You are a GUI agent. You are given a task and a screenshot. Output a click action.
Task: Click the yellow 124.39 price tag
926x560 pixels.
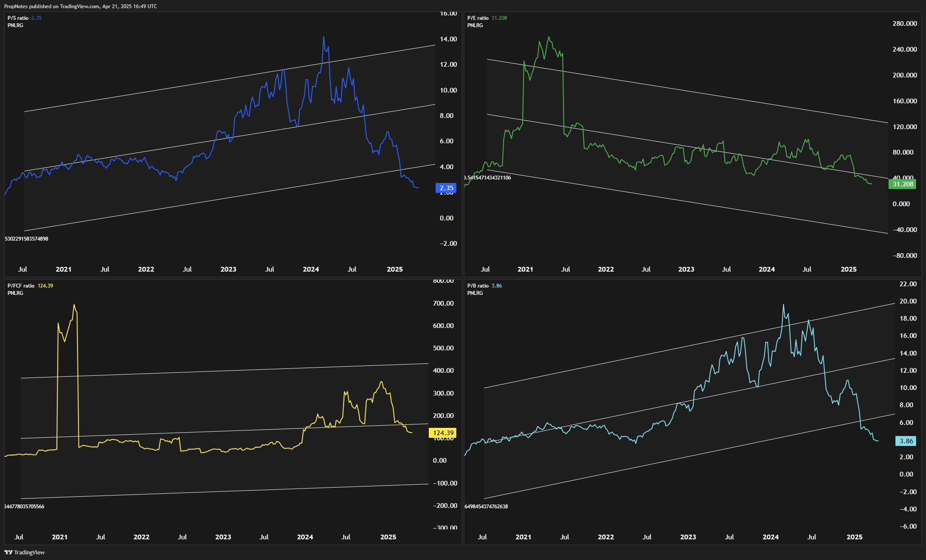coord(443,433)
